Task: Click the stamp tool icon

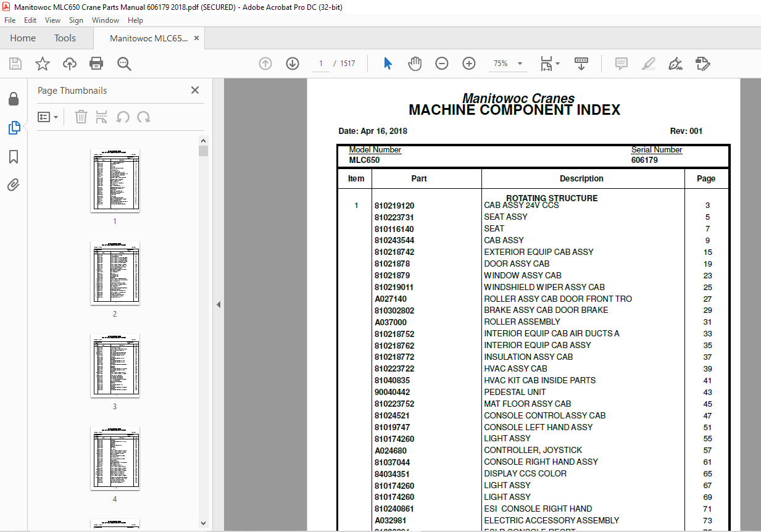Action: tap(703, 64)
